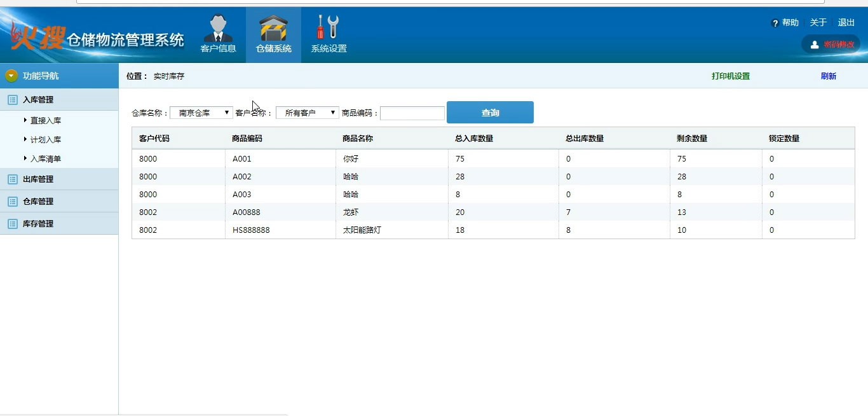Image resolution: width=868 pixels, height=416 pixels.
Task: Collapse the 功能导航 round arrow icon
Action: 11,76
